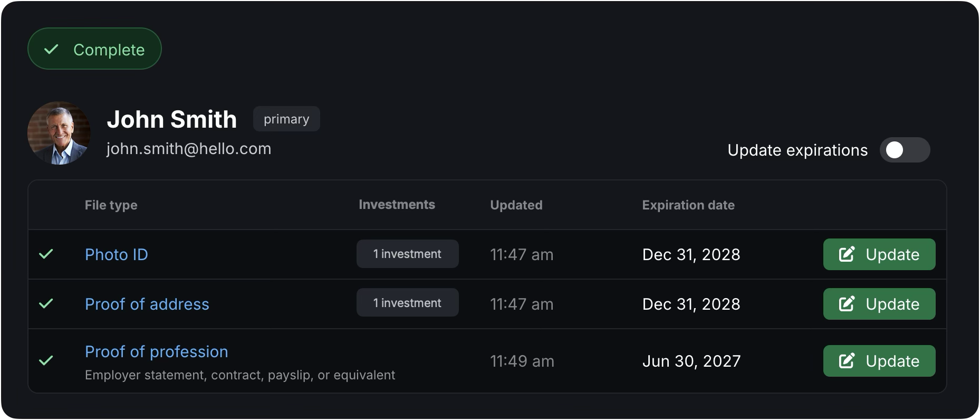
Task: Open the Photo ID file link
Action: click(x=117, y=254)
